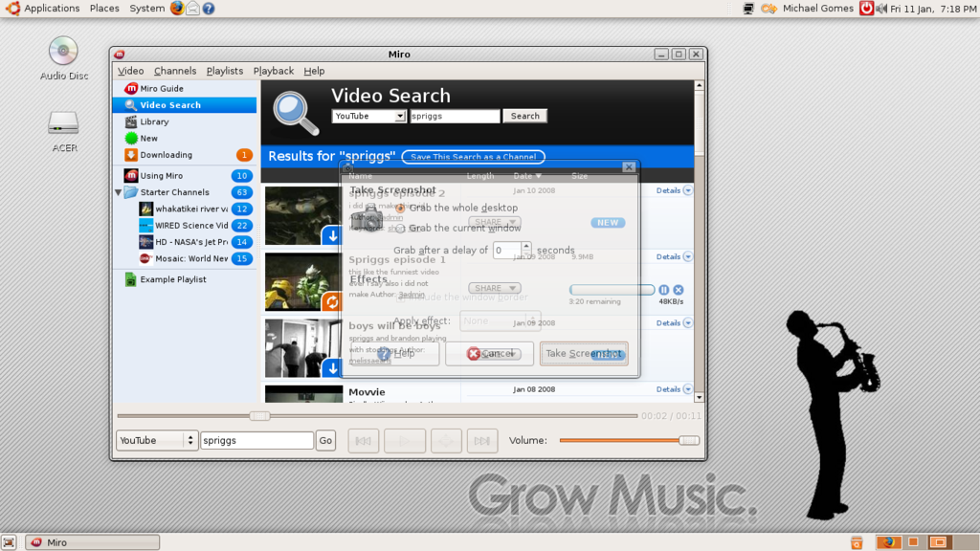Click show desktop icon in bottom panel
The height and width of the screenshot is (551, 980).
coord(9,542)
